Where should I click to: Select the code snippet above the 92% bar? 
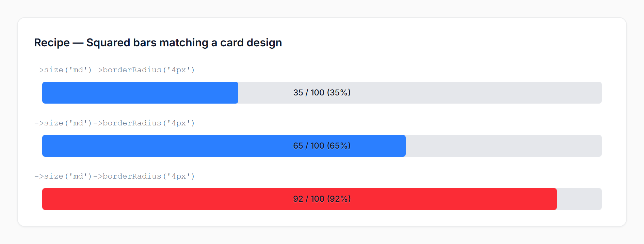click(114, 176)
